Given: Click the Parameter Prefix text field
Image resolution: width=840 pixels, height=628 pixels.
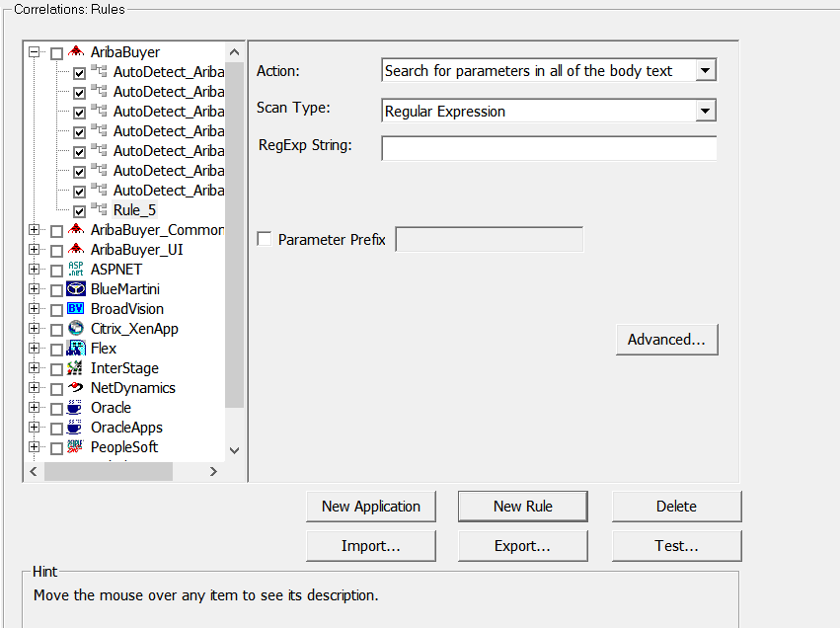Looking at the screenshot, I should coord(490,239).
